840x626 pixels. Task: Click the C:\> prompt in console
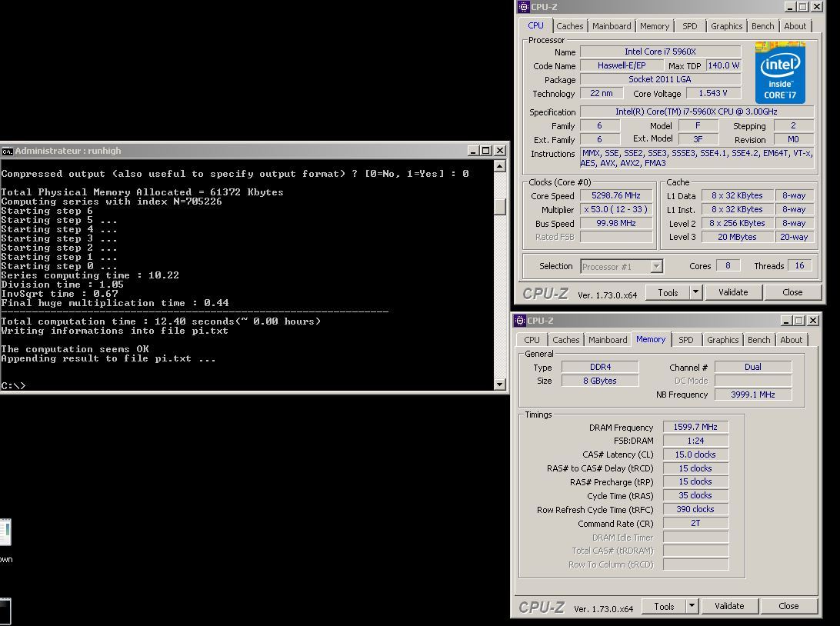tap(13, 385)
